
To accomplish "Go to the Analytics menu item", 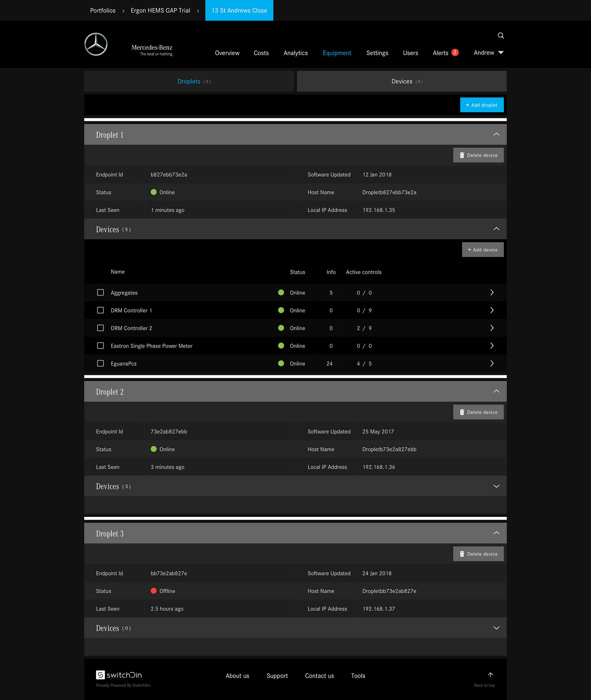I will click(x=295, y=53).
